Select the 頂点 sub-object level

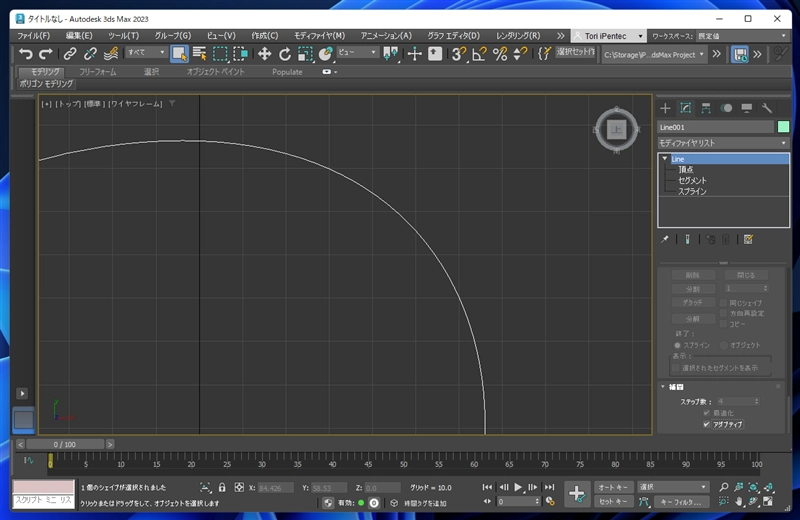pyautogui.click(x=686, y=169)
